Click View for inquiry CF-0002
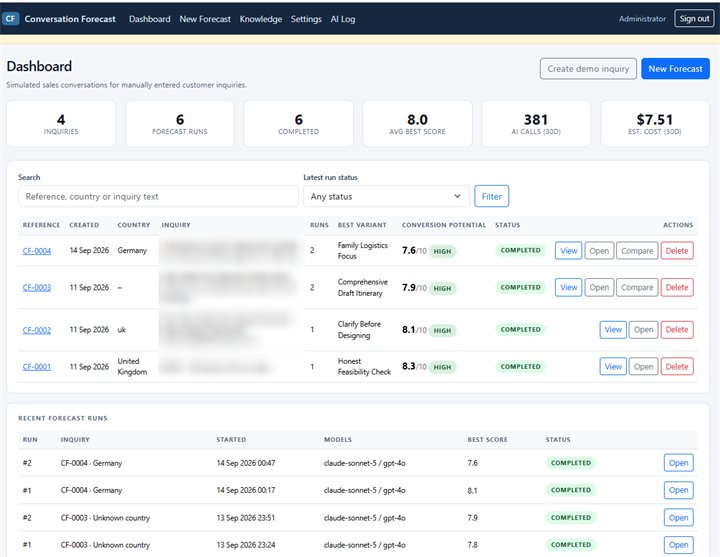 [613, 330]
